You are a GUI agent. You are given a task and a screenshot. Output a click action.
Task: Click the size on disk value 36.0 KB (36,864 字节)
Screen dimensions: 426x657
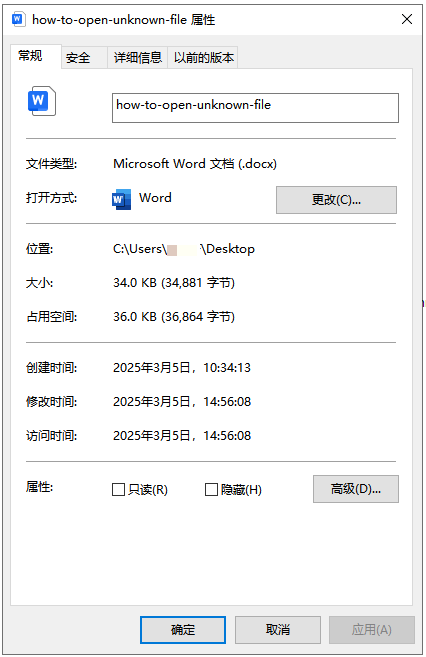click(x=174, y=317)
